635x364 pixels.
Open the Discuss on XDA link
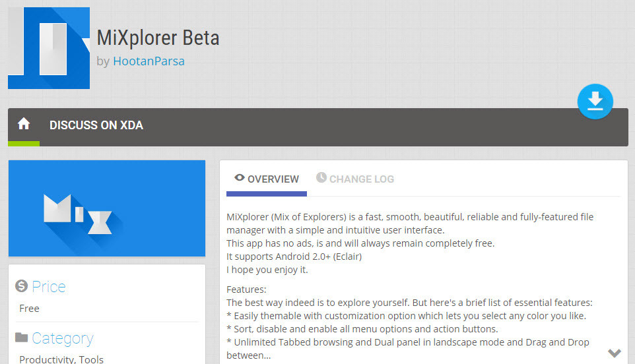tap(96, 125)
